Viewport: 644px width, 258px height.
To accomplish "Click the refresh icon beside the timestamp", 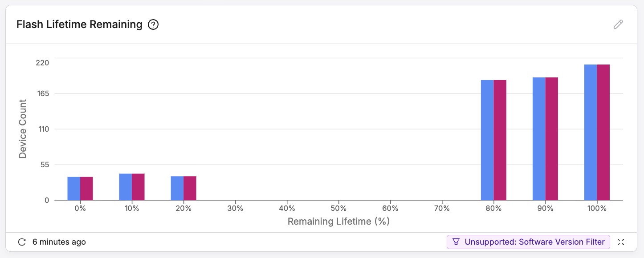I will point(21,242).
